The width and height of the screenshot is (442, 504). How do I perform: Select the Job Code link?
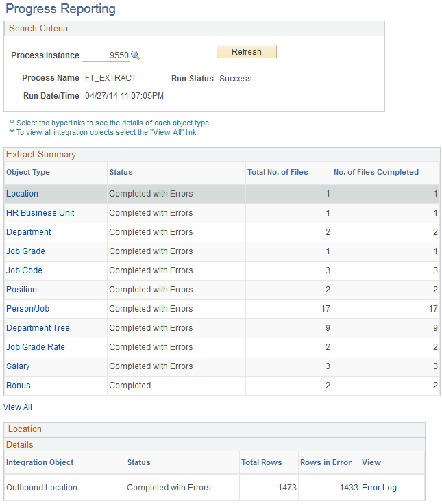point(24,270)
